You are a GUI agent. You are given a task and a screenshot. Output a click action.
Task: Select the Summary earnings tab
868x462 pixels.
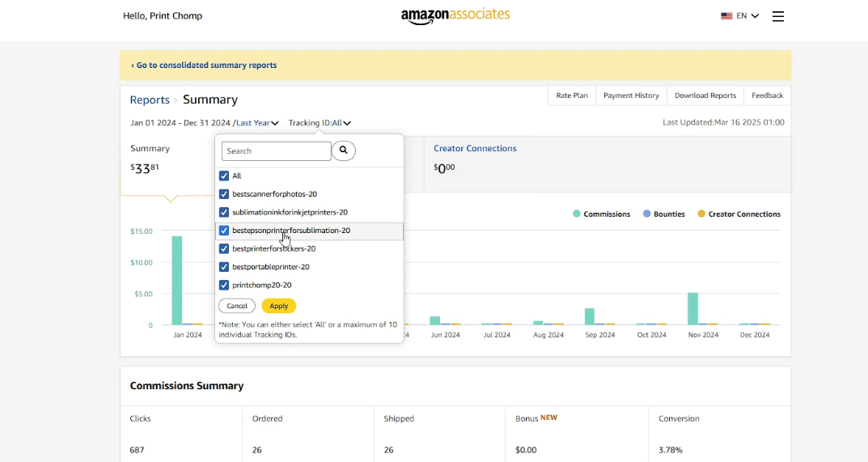click(167, 164)
